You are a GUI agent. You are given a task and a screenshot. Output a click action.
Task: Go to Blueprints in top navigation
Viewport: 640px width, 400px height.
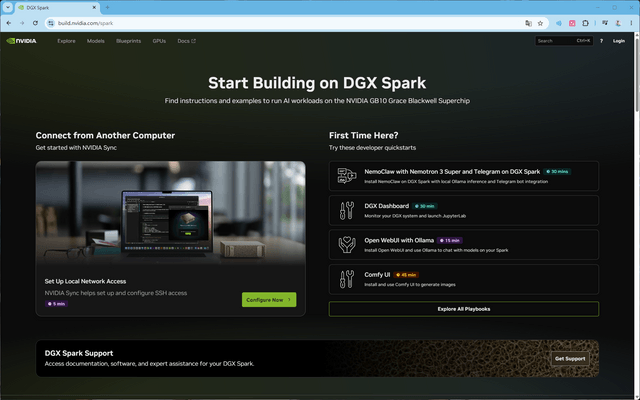pyautogui.click(x=128, y=41)
